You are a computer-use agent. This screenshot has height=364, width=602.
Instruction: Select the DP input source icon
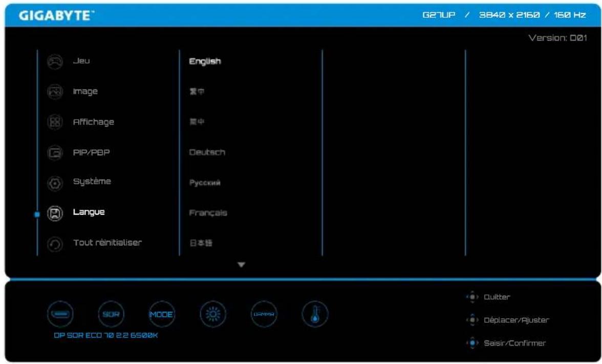[60, 314]
